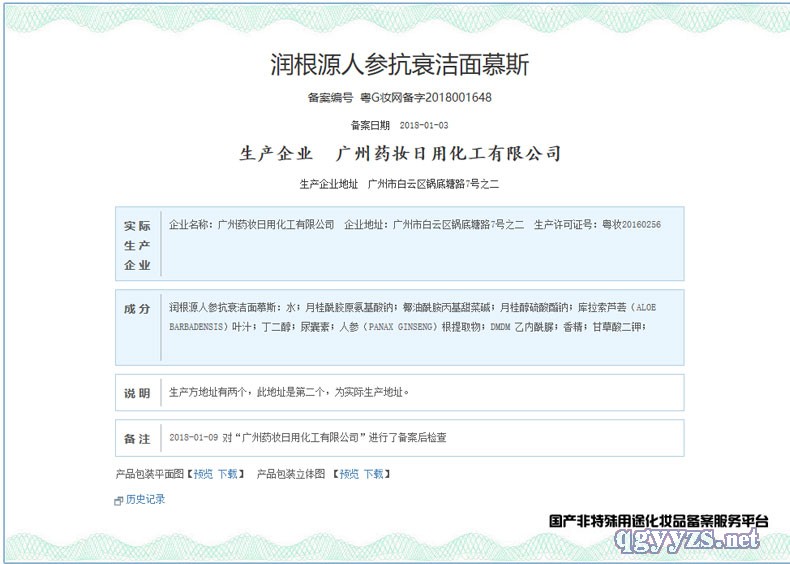
Task: Click the 国产非特殊用途化妆品备案服务平台 footer text
Action: 659,521
